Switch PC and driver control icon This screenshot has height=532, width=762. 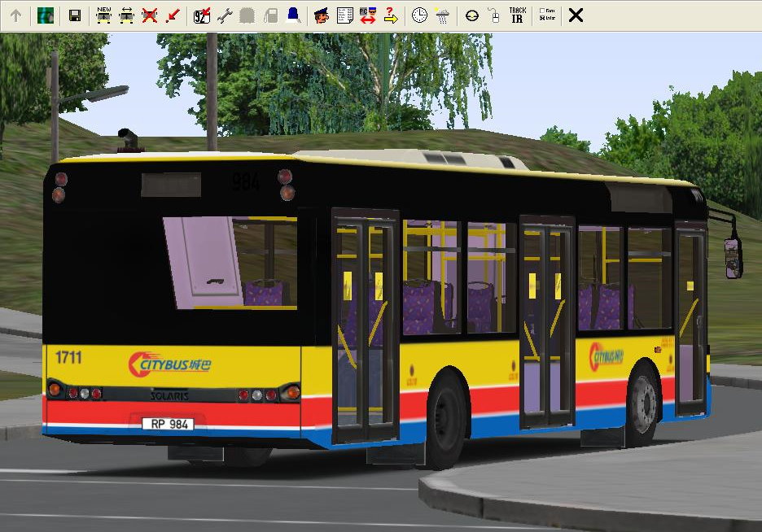(x=367, y=15)
